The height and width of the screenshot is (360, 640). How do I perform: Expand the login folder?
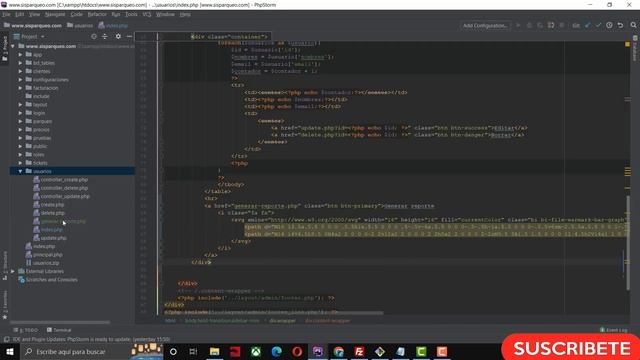[x=20, y=113]
